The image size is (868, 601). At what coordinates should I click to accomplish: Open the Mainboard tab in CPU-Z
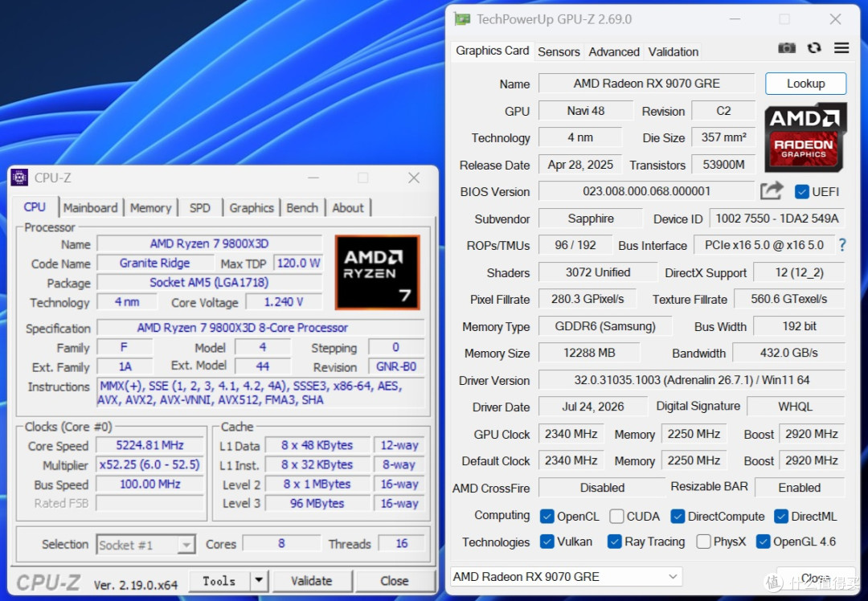[x=90, y=207]
